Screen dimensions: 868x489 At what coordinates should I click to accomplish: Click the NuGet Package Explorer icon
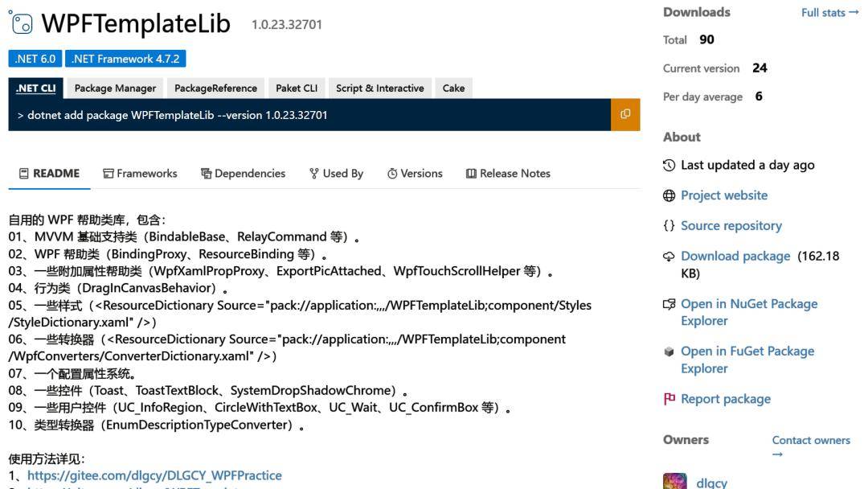click(x=669, y=304)
